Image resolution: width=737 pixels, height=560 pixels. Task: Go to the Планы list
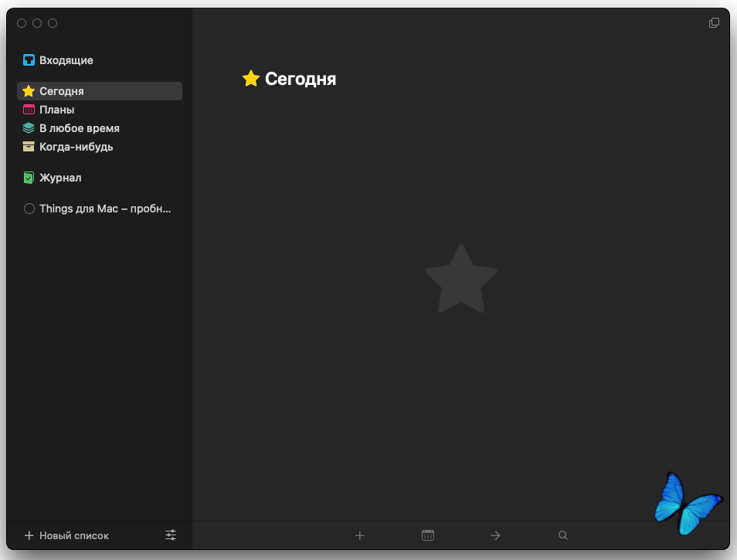coord(57,110)
